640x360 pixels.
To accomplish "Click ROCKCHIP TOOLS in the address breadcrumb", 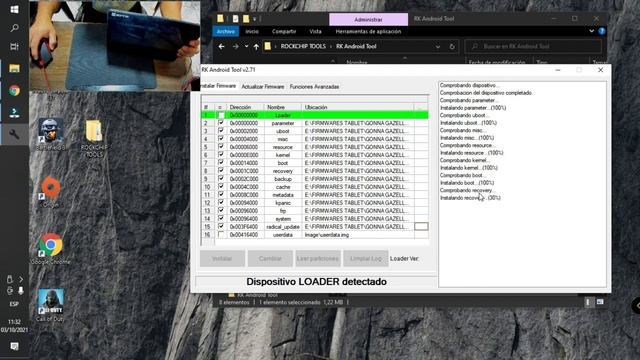I will click(303, 47).
